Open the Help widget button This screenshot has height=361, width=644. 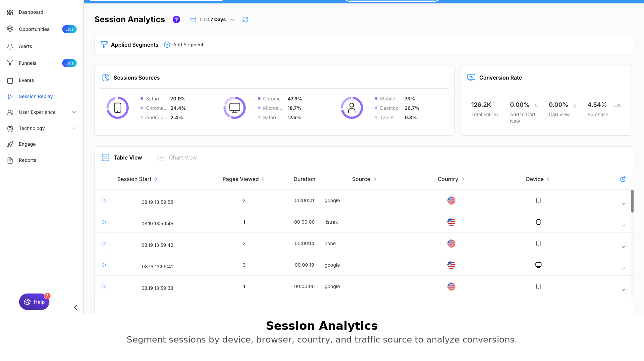point(34,302)
